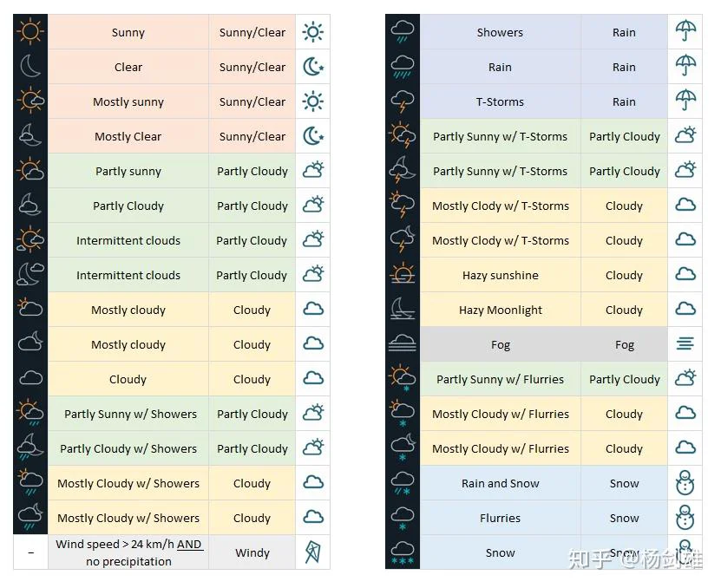This screenshot has width=721, height=588.
Task: Select the 'Wind speed > 24 km/h AND no precipitation' cell
Action: 128,552
